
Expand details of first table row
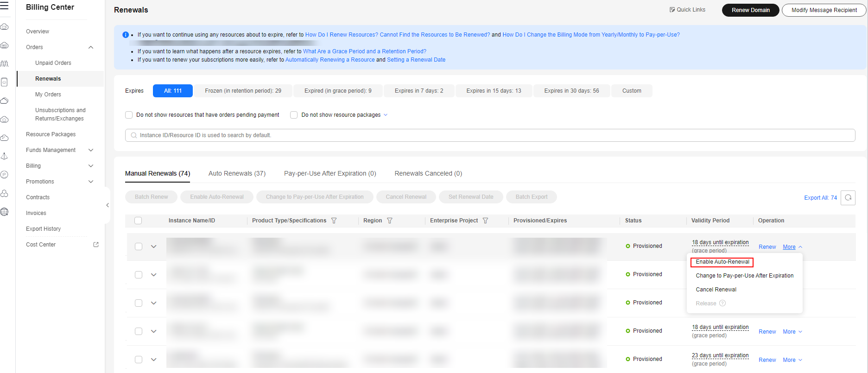coord(154,247)
